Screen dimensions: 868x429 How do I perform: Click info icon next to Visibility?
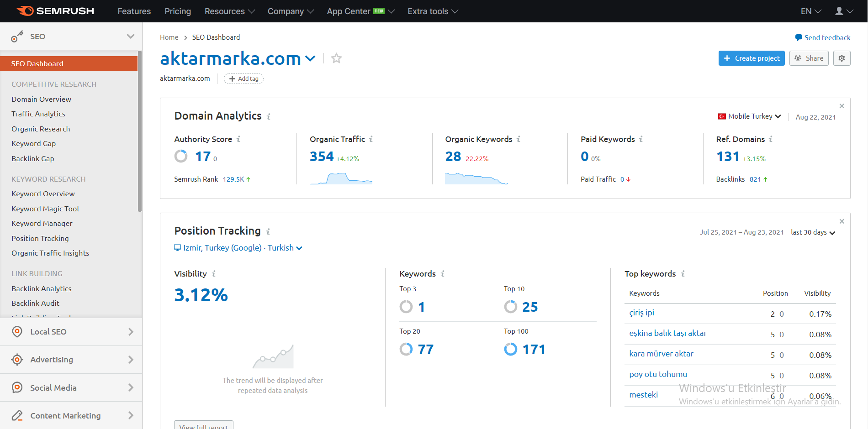pos(214,274)
